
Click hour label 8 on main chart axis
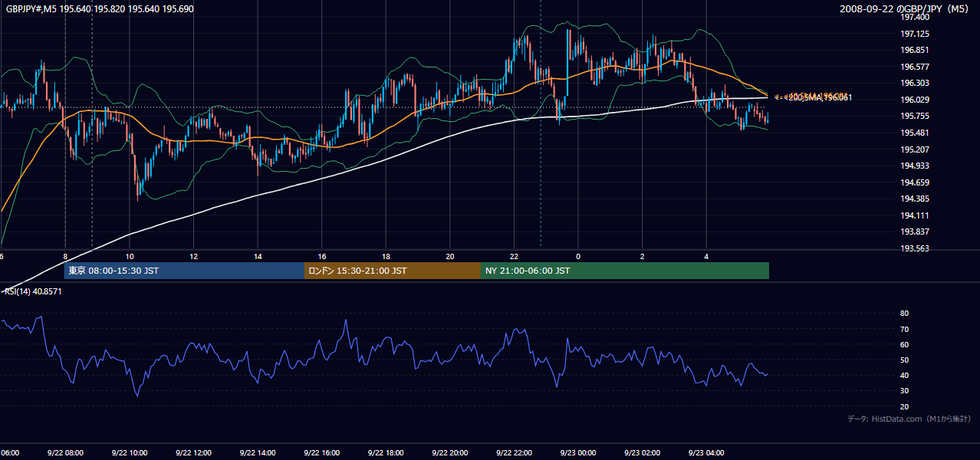click(x=66, y=256)
